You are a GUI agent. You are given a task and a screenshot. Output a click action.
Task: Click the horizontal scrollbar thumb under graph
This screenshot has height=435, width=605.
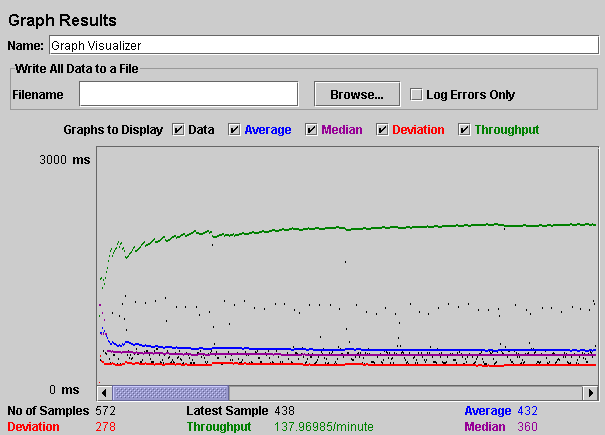[x=171, y=393]
